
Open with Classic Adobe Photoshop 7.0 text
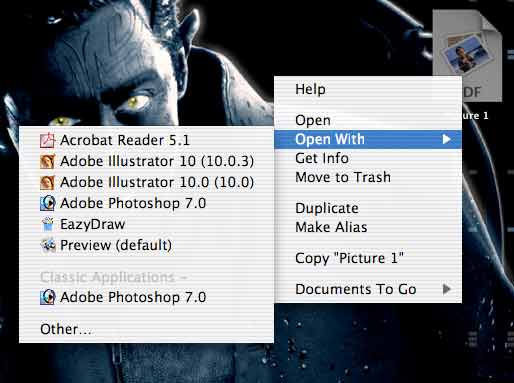[x=133, y=297]
